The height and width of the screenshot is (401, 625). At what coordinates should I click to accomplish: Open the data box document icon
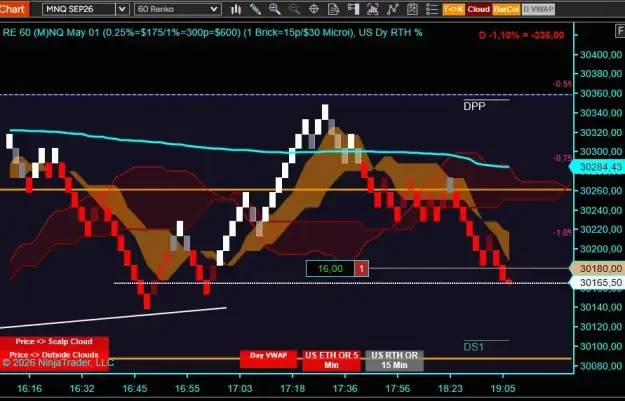(333, 9)
